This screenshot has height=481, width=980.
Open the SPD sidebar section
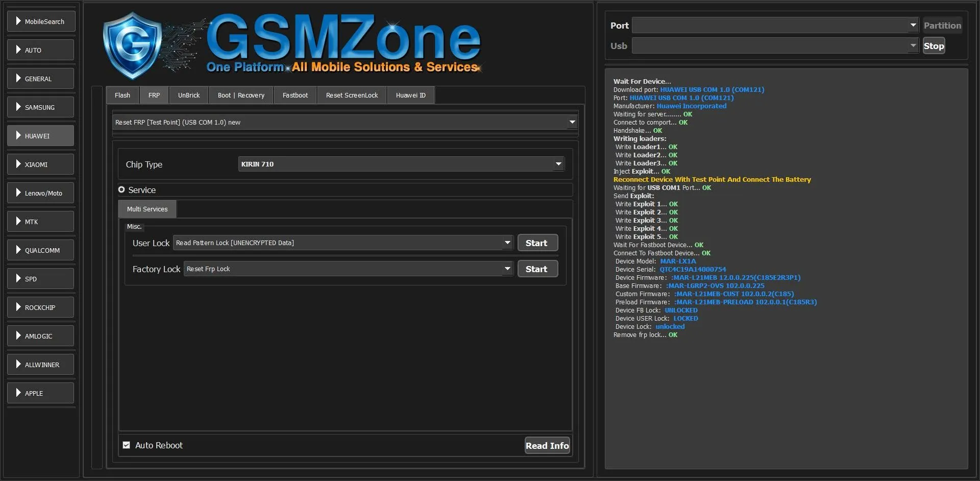(41, 279)
